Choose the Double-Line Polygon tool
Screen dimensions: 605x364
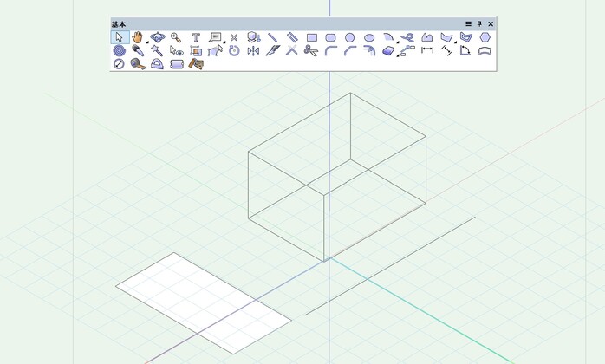click(466, 37)
